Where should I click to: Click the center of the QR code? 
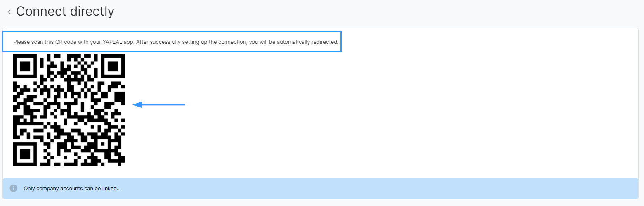tap(69, 110)
